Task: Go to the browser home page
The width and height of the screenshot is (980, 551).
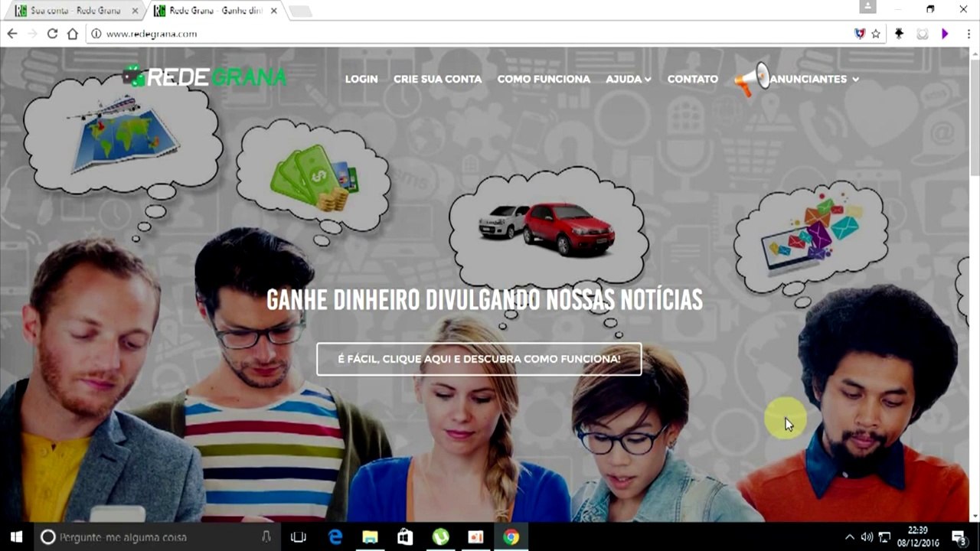Action: click(73, 34)
